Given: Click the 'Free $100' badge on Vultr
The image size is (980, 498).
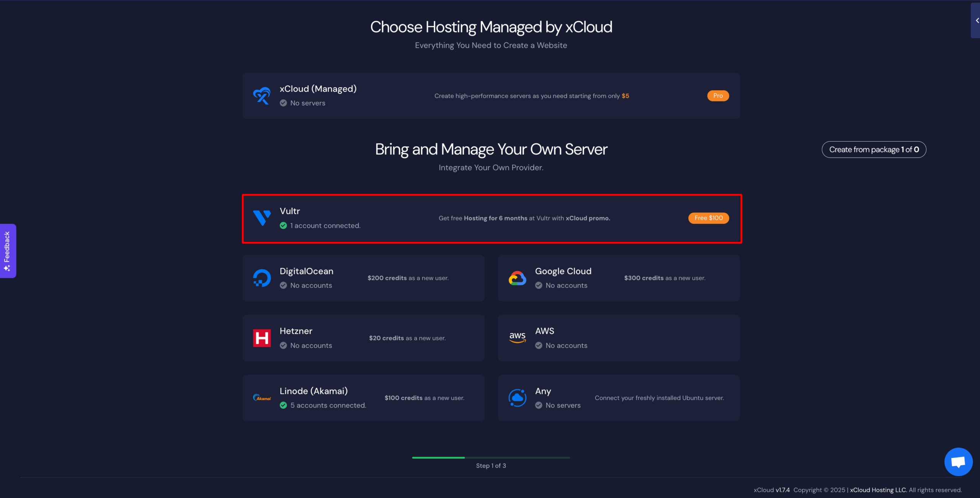Looking at the screenshot, I should pyautogui.click(x=708, y=218).
